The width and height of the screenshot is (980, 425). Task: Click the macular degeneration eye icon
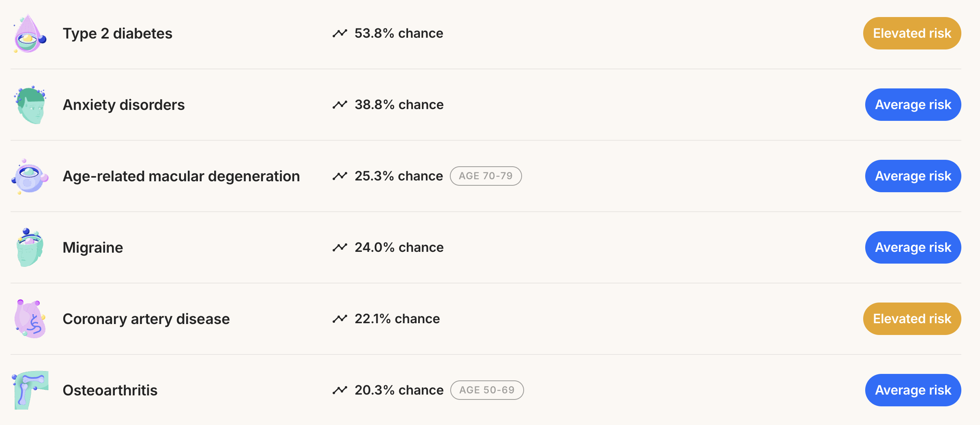(x=30, y=176)
